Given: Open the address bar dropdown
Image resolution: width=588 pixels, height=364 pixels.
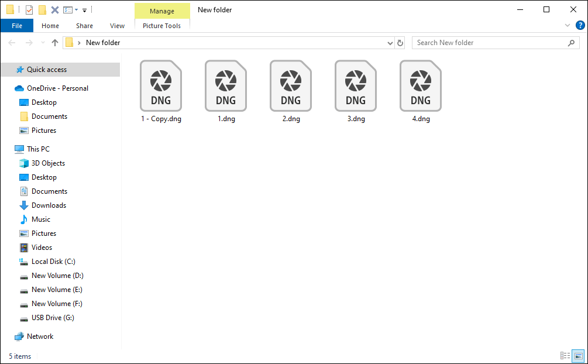Looking at the screenshot, I should pos(390,42).
